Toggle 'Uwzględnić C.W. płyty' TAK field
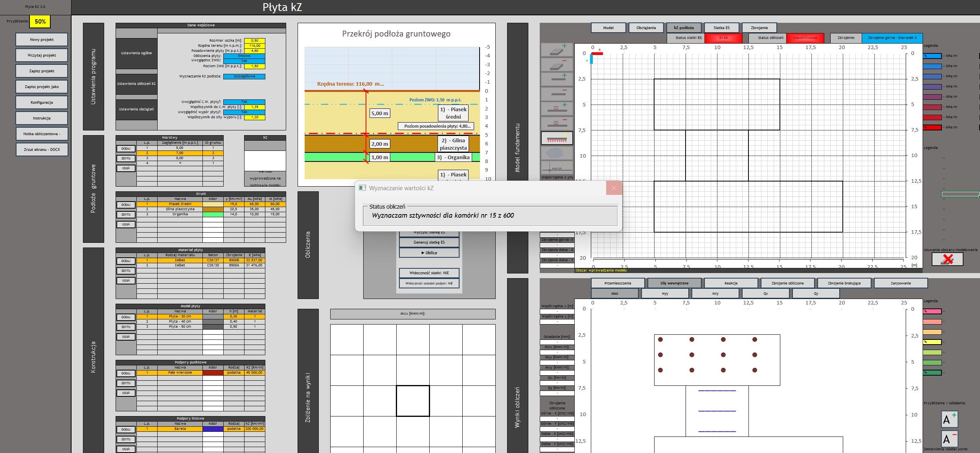 click(x=244, y=102)
